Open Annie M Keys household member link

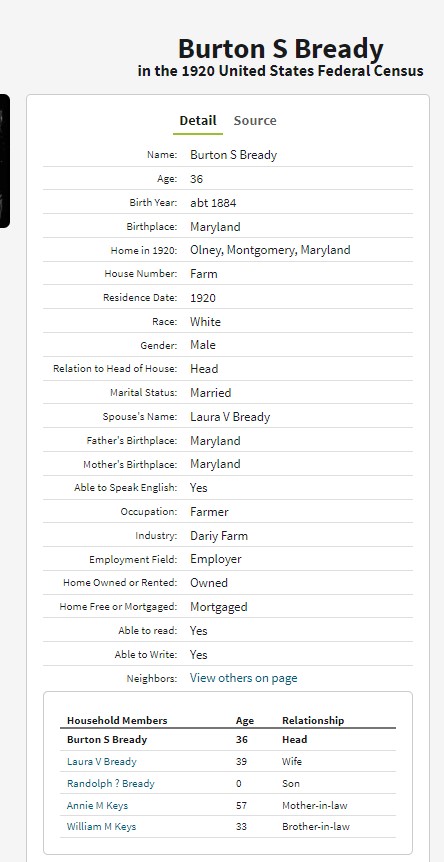tap(97, 805)
